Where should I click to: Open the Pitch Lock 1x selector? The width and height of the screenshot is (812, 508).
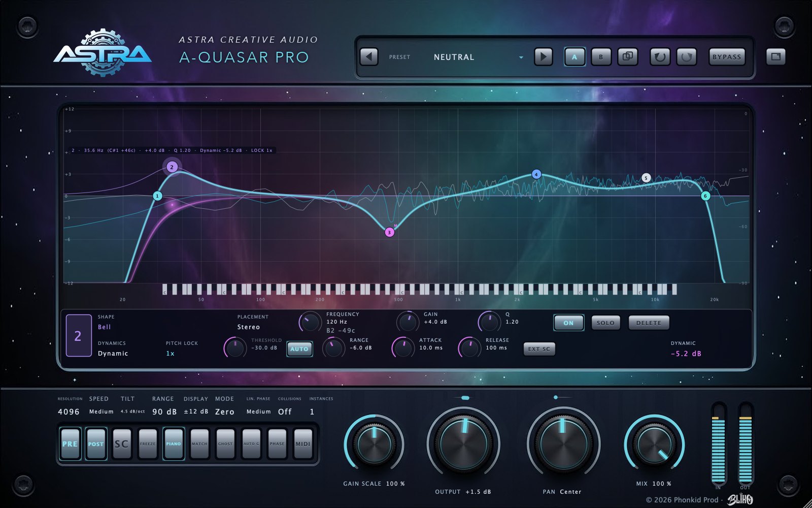[170, 354]
